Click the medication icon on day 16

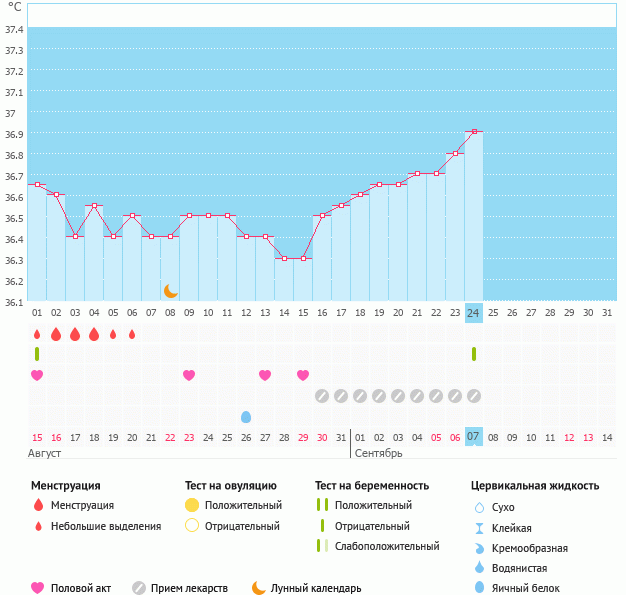click(x=322, y=396)
